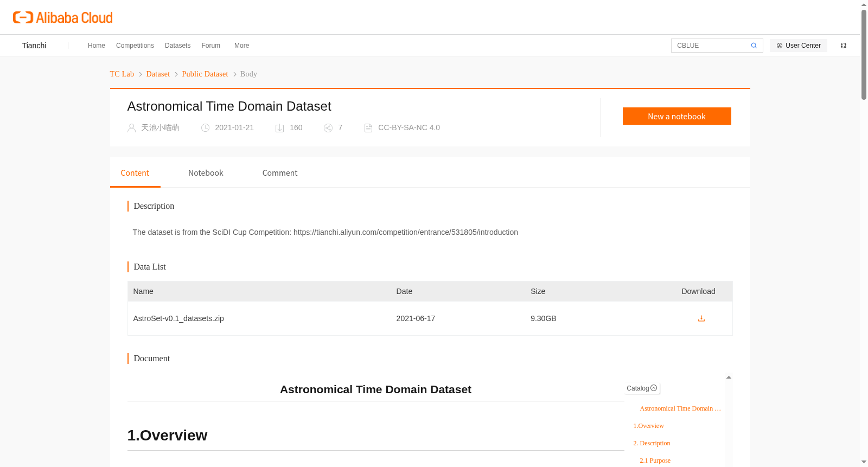Switch to the Notebook tab
This screenshot has width=868, height=467.
pos(206,173)
